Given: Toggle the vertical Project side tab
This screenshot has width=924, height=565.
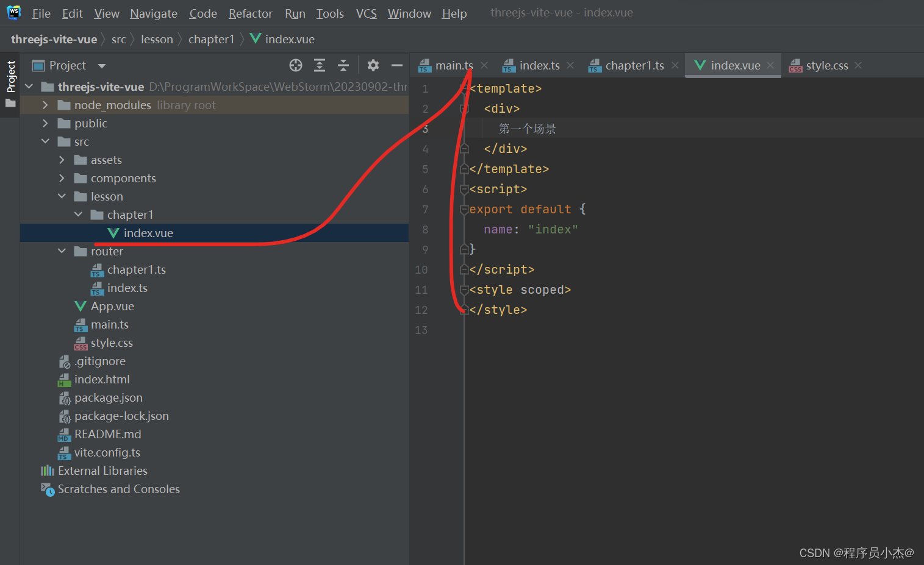Looking at the screenshot, I should [10, 84].
